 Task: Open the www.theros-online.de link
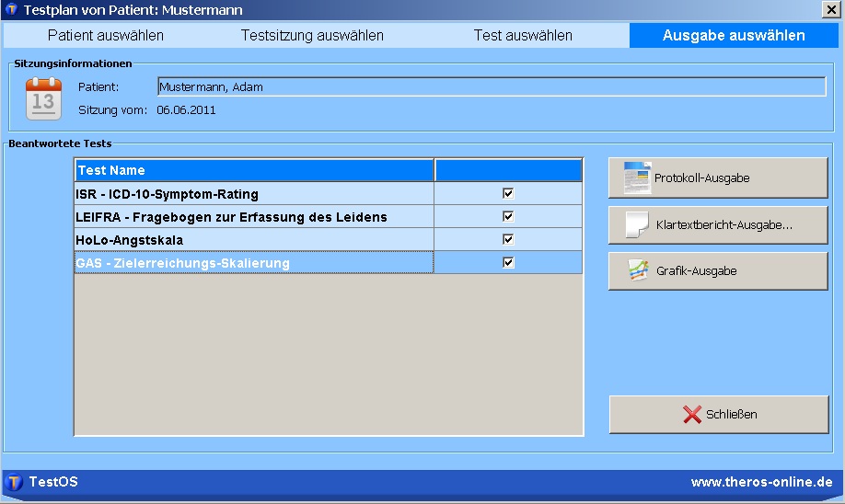click(761, 482)
